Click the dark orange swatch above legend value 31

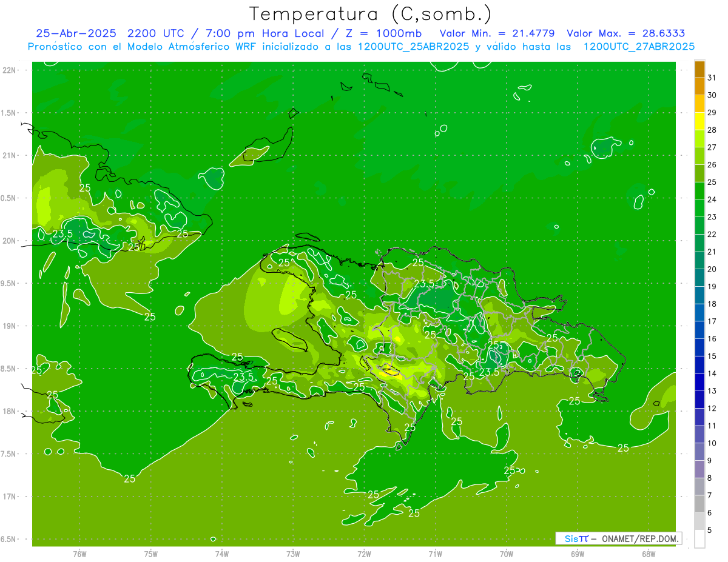699,70
